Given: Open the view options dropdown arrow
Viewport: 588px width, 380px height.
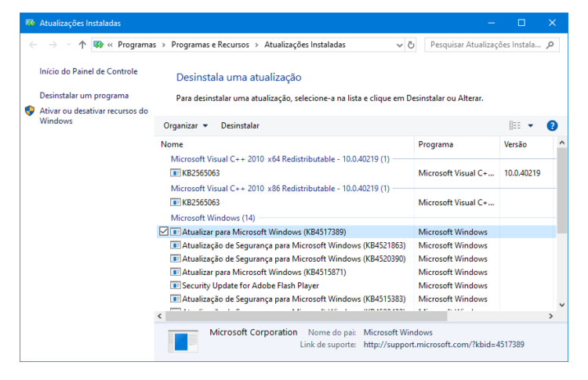Looking at the screenshot, I should tap(531, 126).
